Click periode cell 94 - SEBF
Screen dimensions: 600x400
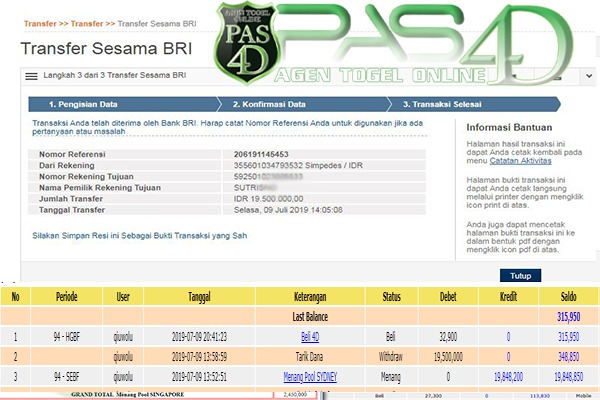pos(67,377)
